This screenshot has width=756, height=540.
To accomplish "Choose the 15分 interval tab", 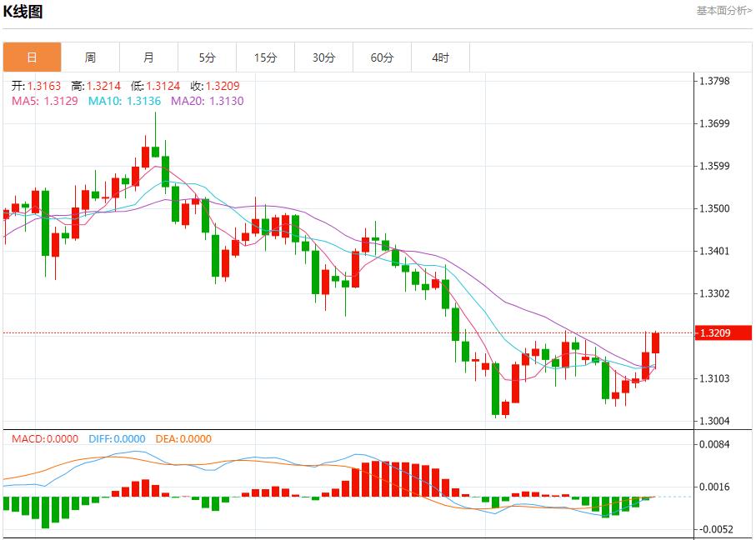I will pos(265,57).
